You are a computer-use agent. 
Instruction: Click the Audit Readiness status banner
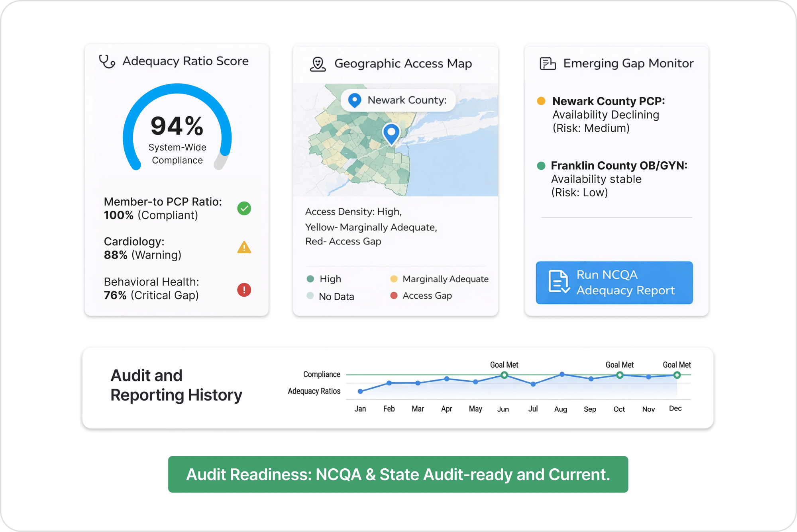point(398,474)
